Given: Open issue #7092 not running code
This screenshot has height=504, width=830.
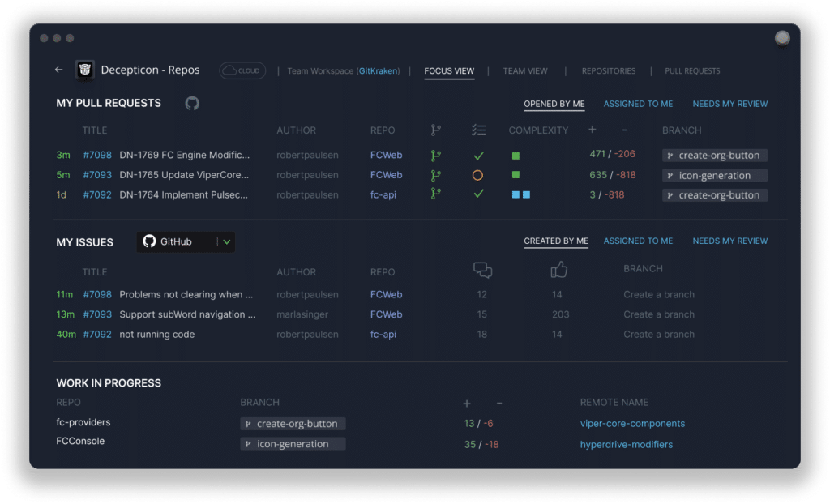Looking at the screenshot, I should 139,335.
